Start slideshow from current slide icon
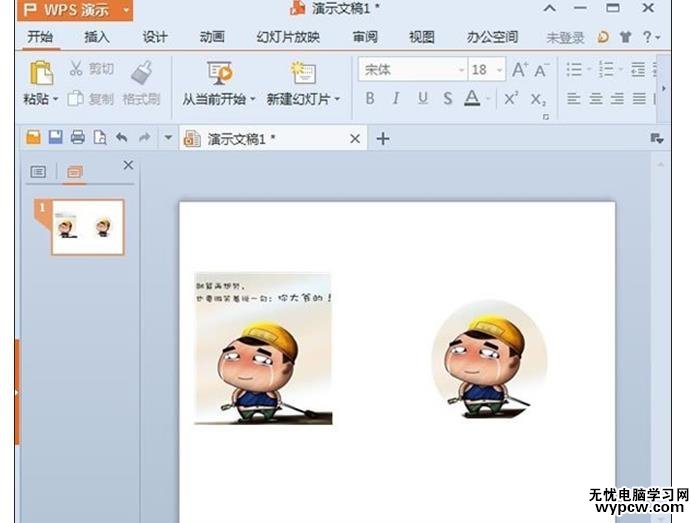This screenshot has width=700, height=523. [219, 73]
